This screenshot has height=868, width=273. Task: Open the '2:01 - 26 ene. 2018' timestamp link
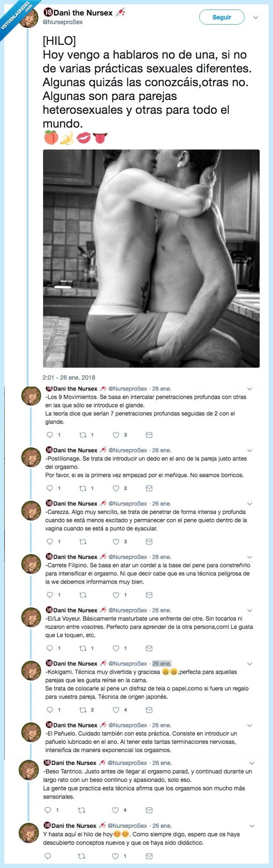[x=69, y=375]
